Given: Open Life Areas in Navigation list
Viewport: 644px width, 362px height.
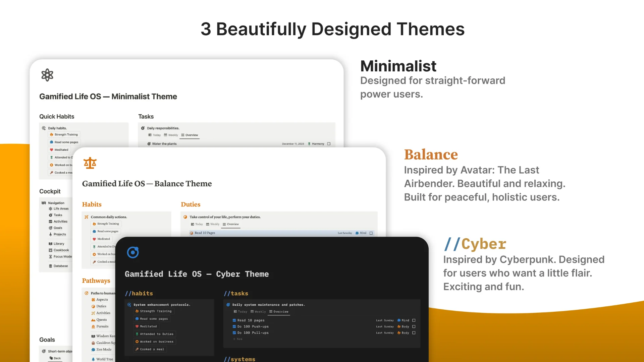Looking at the screenshot, I should [x=61, y=208].
